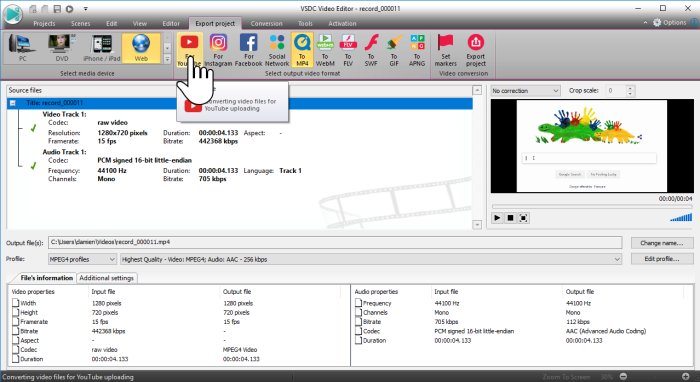The height and width of the screenshot is (382, 700).
Task: Collapse the ribbon with the caret icon
Action: (x=645, y=22)
